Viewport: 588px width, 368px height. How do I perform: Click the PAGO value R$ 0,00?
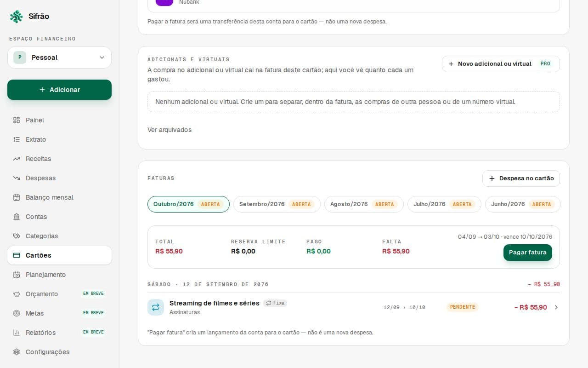click(x=318, y=251)
